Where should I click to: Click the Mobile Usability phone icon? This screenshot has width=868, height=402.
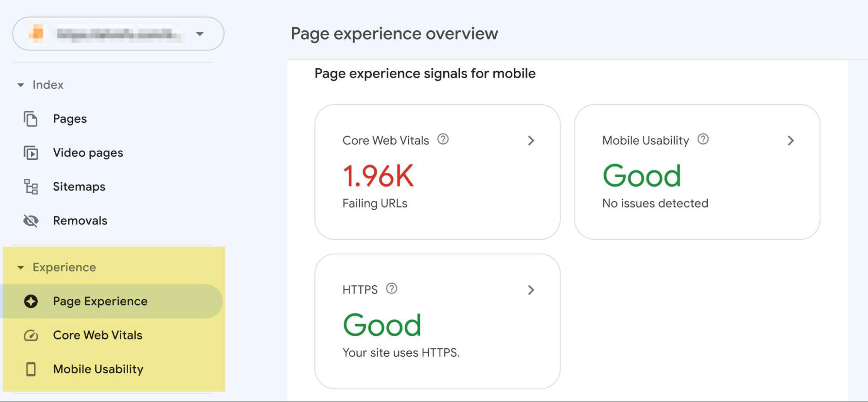point(30,369)
